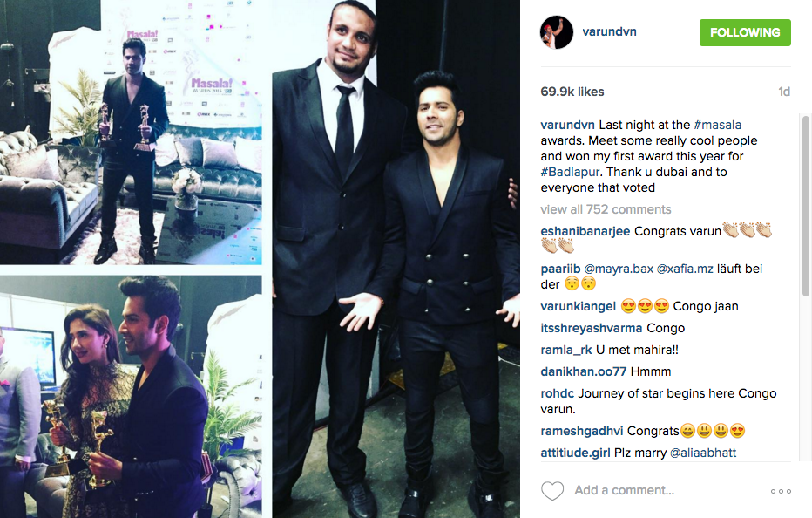Image resolution: width=812 pixels, height=518 pixels.
Task: Click the photo of two men in suits
Action: pos(396,259)
